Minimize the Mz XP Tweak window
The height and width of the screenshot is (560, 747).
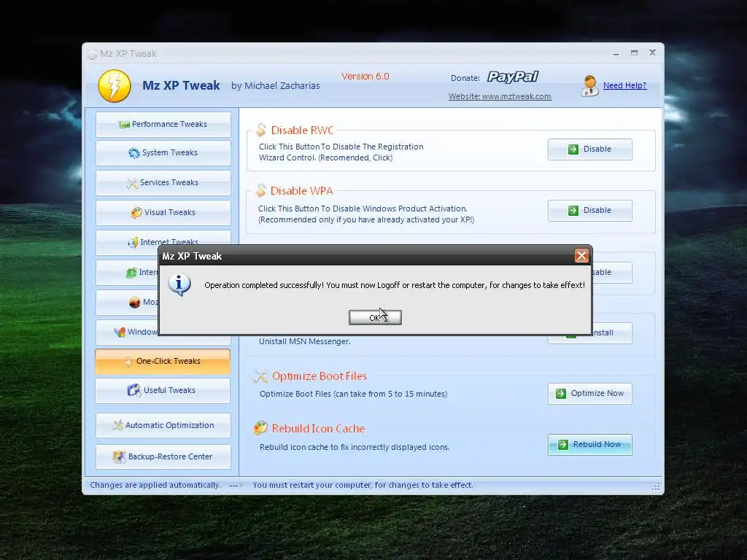click(x=616, y=53)
